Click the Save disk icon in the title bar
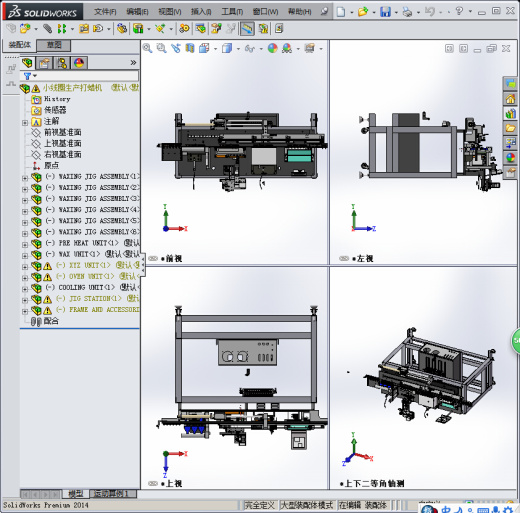The height and width of the screenshot is (513, 520). [385, 12]
